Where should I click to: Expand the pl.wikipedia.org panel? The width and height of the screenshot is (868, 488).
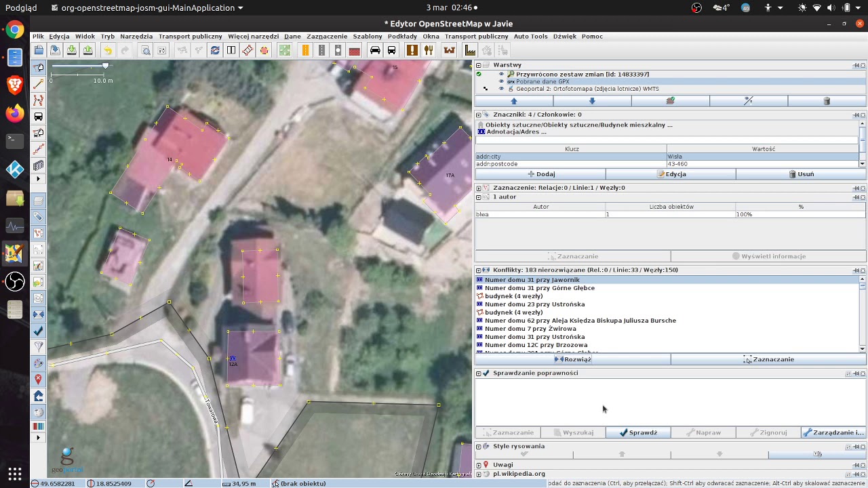point(478,474)
